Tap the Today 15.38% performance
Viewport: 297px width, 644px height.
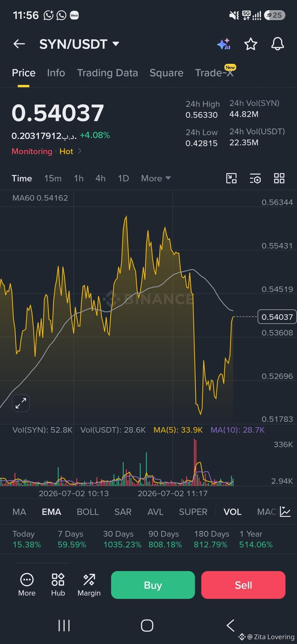pos(27,539)
